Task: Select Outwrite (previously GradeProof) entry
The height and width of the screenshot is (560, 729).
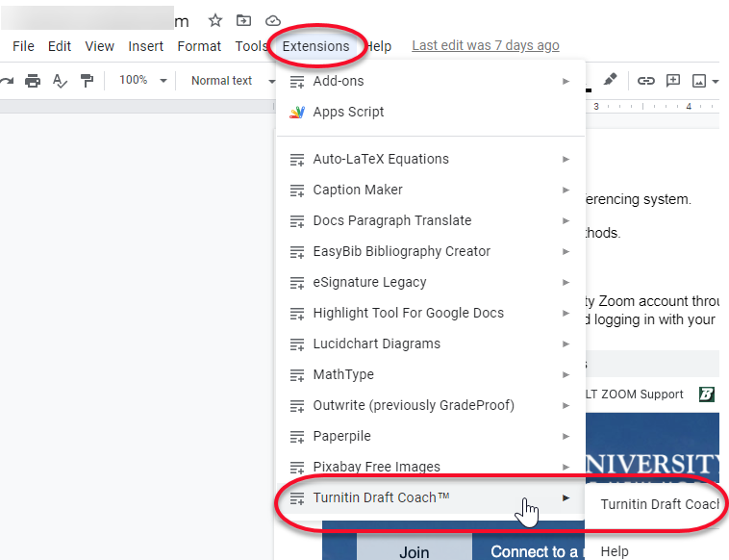Action: (x=431, y=406)
